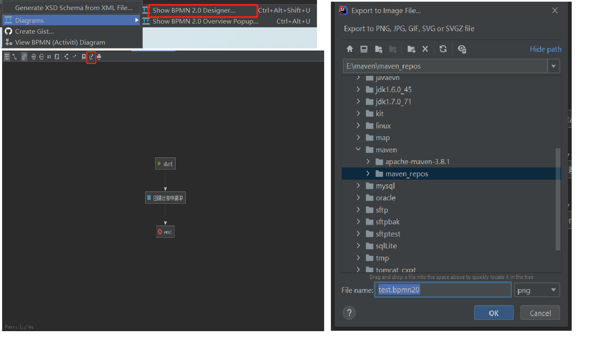Click the desktop directory icon
The width and height of the screenshot is (610, 364).
click(x=364, y=49)
